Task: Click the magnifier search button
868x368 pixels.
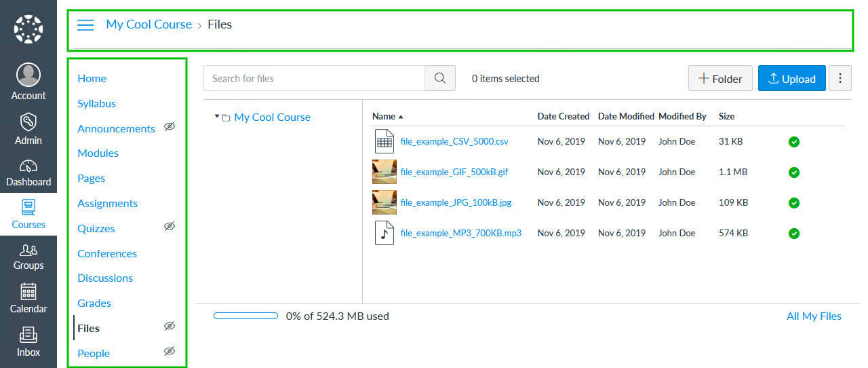Action: (440, 78)
